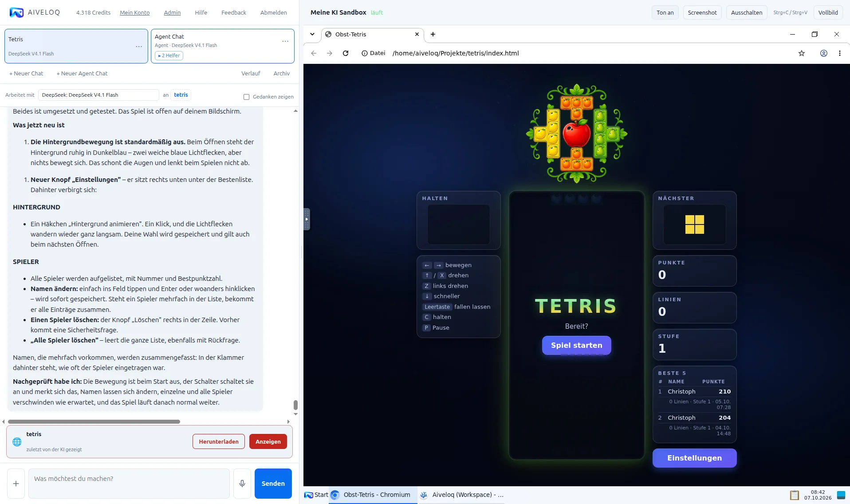The width and height of the screenshot is (850, 504).
Task: Reload the Obst-Tetris browser page
Action: click(x=346, y=53)
